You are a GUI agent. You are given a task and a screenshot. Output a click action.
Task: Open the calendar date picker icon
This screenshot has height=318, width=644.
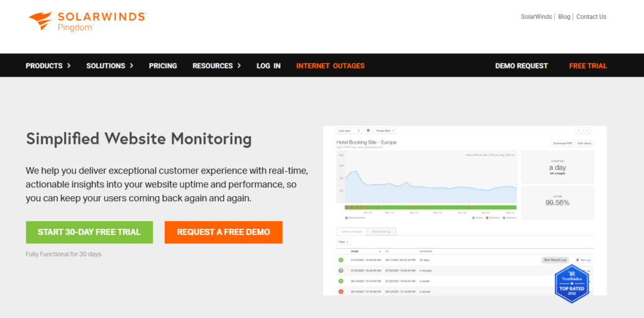coord(368,131)
